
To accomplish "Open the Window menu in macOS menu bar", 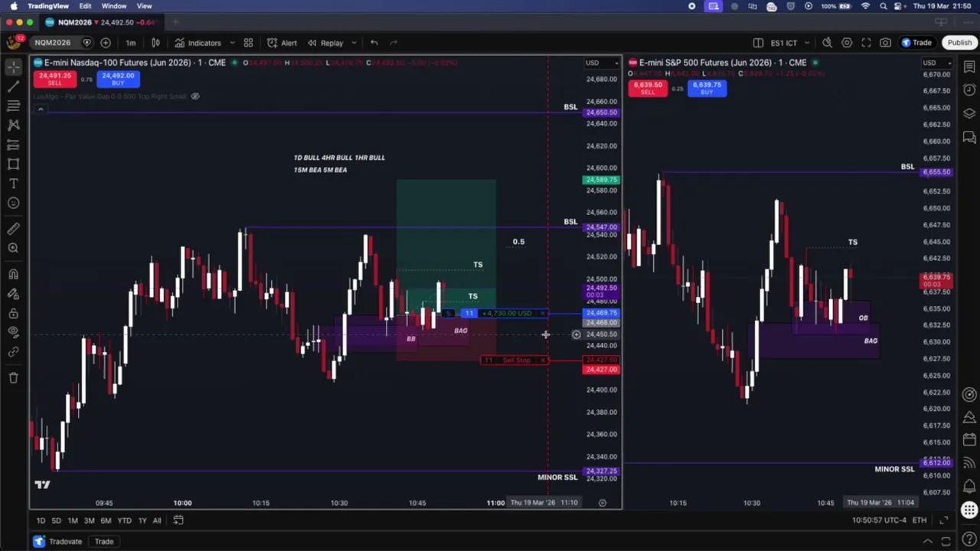I will (x=114, y=6).
